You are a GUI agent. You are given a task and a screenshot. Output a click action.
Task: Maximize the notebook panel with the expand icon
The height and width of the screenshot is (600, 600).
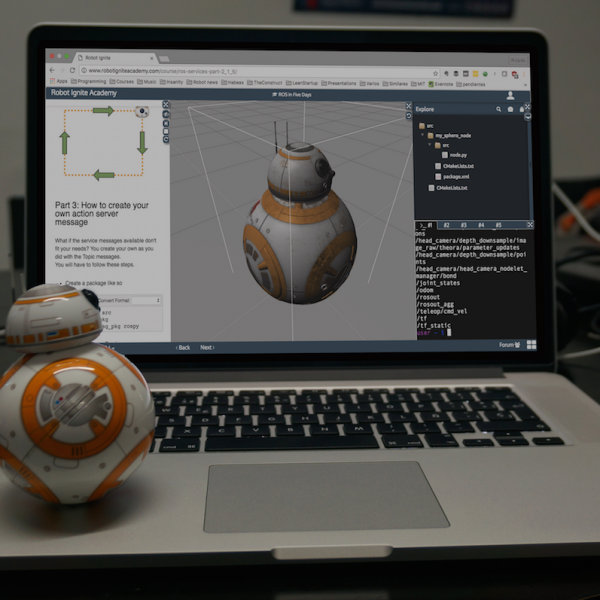point(166,104)
